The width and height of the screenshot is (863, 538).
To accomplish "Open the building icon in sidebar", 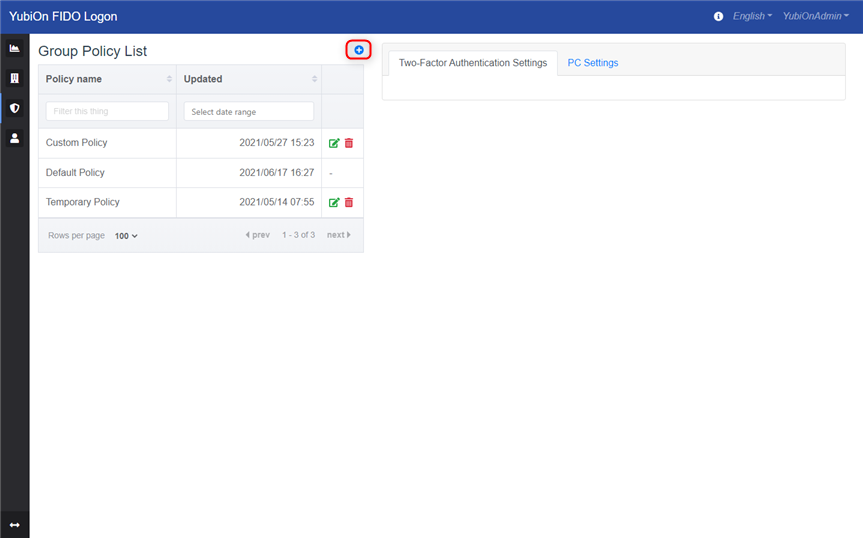I will 14,78.
